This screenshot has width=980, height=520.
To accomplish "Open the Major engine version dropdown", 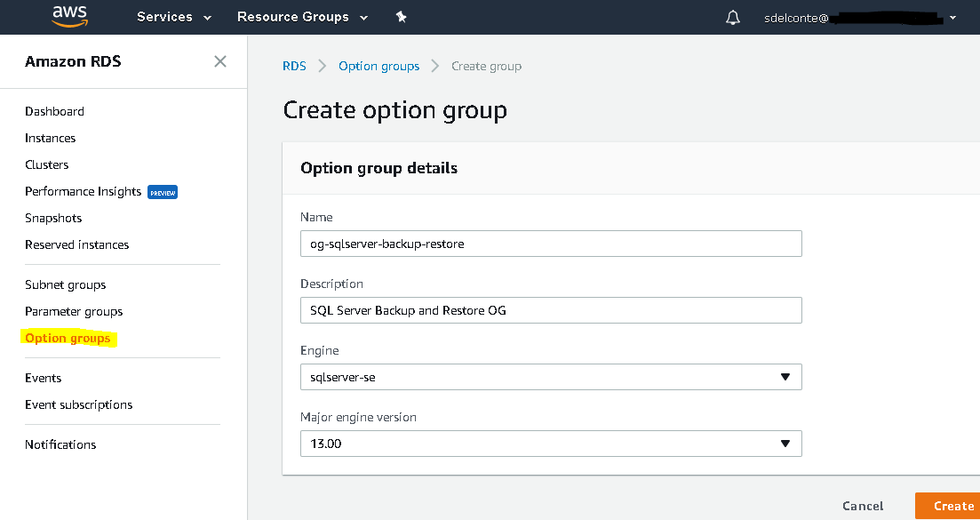I will pyautogui.click(x=551, y=444).
